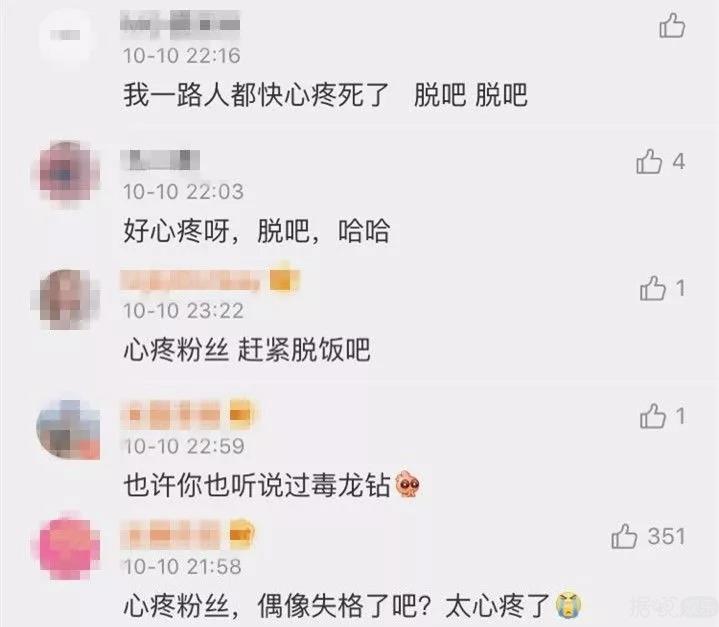Open the username above the 10-10 21:58 timestamp

pos(171,535)
